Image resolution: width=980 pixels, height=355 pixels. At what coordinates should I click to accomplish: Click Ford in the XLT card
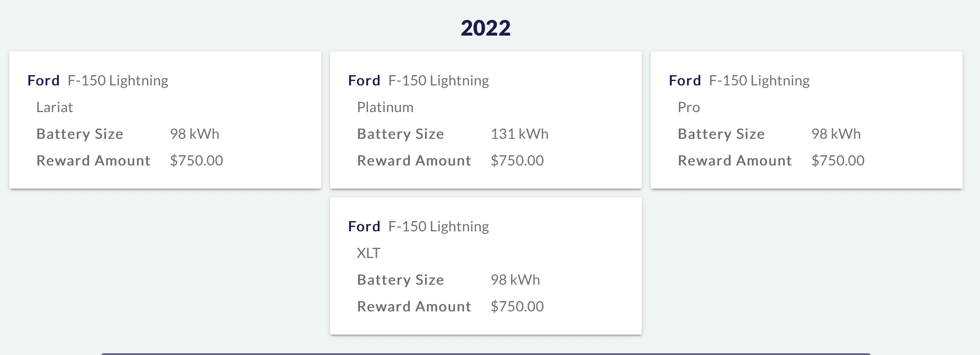click(x=364, y=226)
